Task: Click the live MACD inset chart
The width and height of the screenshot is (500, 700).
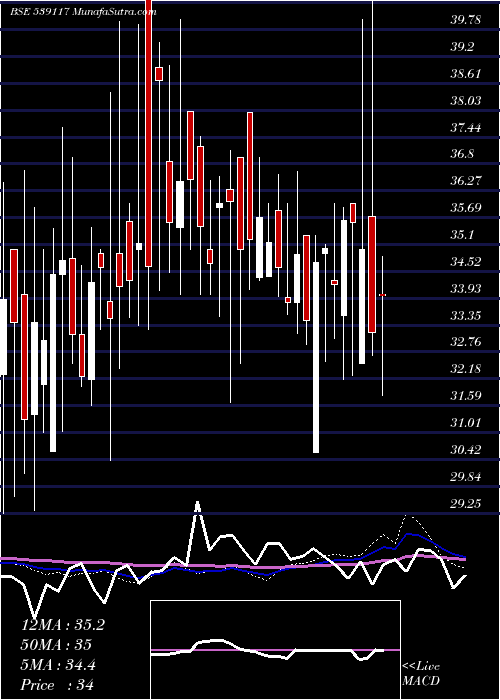Action: (x=275, y=650)
